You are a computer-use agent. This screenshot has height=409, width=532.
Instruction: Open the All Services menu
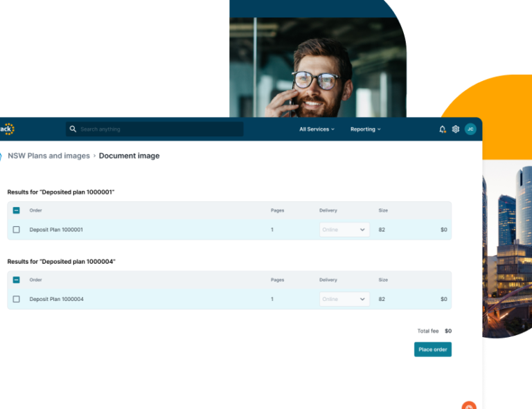tap(317, 129)
